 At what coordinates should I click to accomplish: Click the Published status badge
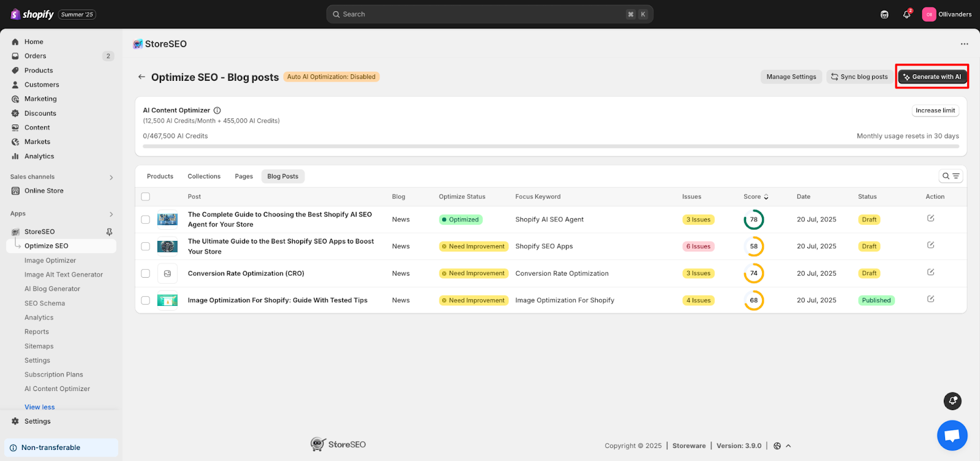(876, 300)
